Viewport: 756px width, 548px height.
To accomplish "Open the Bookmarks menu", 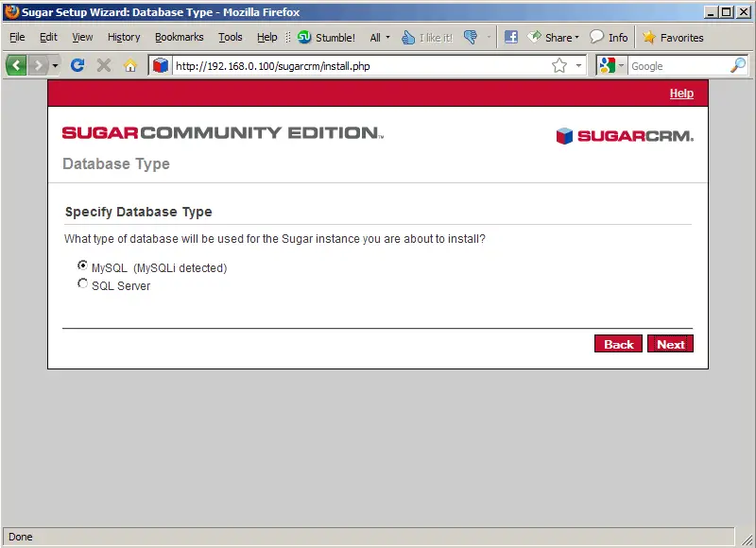I will tap(180, 37).
